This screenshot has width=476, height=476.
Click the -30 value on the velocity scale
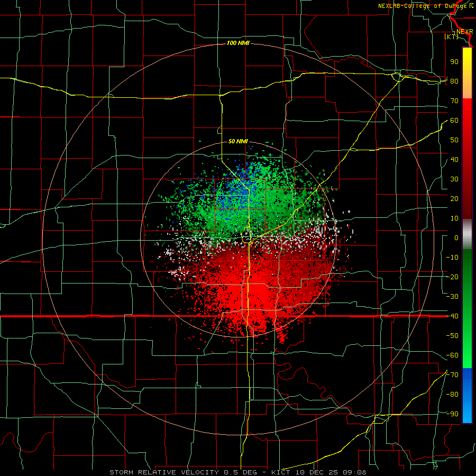[x=452, y=297]
